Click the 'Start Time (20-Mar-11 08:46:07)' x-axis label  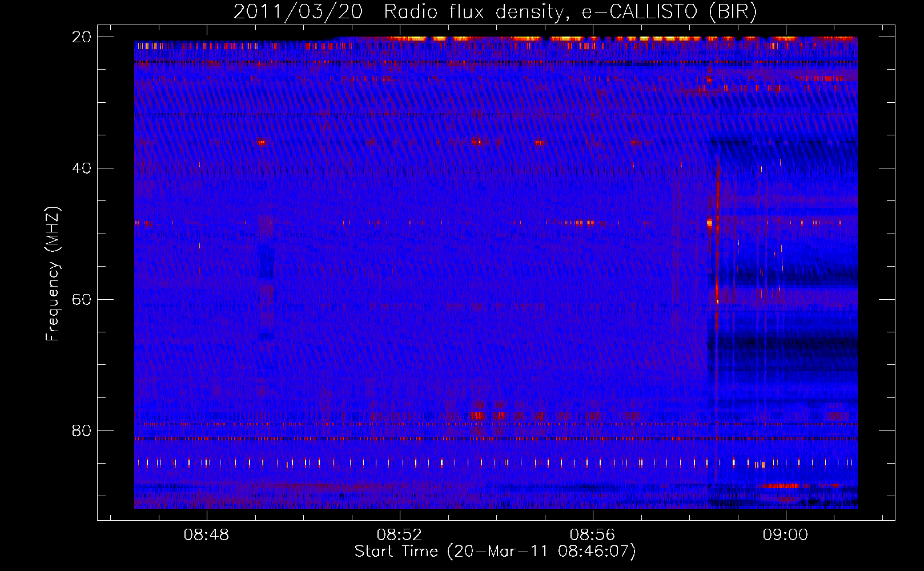click(495, 552)
